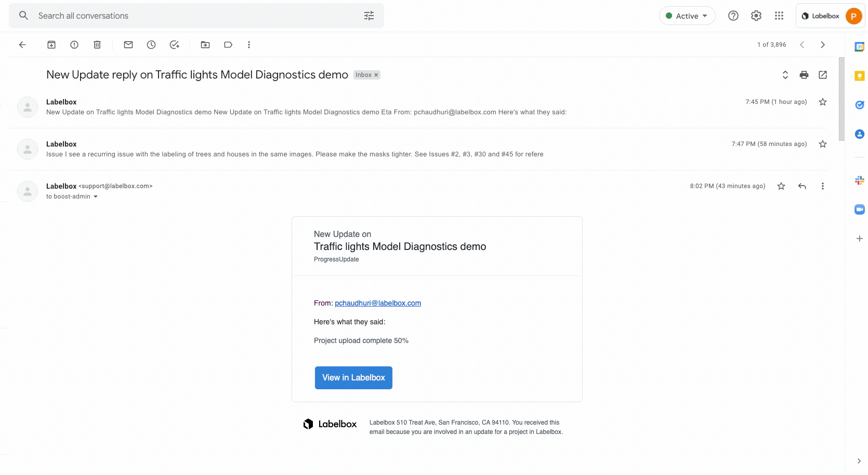Report conversation as spam

point(74,45)
